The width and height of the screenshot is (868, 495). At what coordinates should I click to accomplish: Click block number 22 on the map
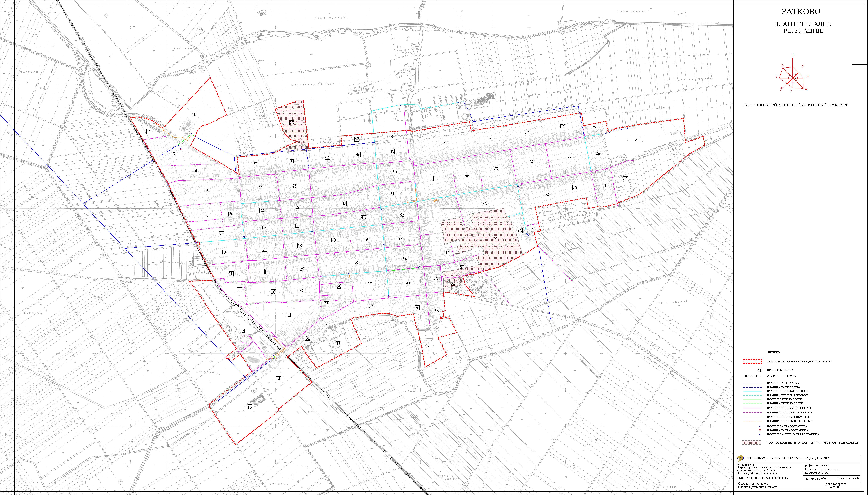point(255,164)
